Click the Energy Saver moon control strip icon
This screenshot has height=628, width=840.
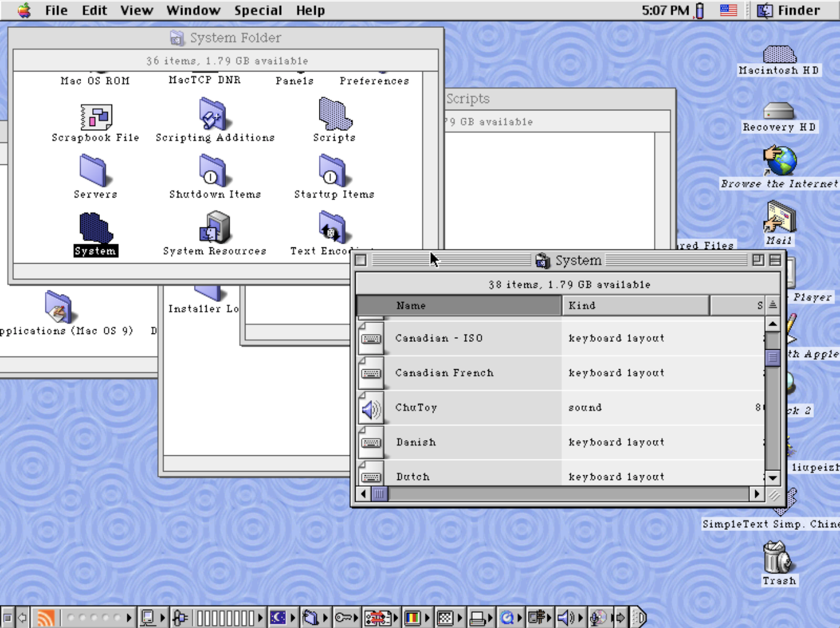(278, 618)
